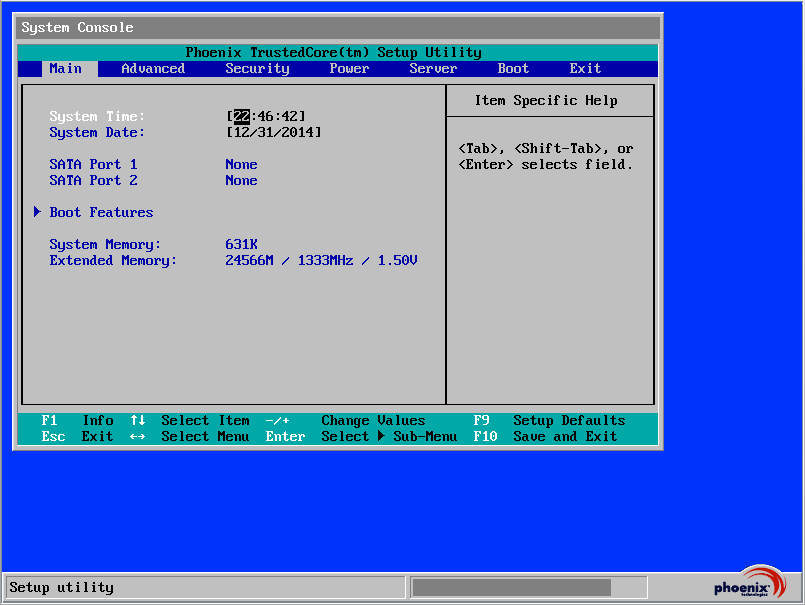Click the Setup utility status bar text
The image size is (805, 605).
pos(62,588)
